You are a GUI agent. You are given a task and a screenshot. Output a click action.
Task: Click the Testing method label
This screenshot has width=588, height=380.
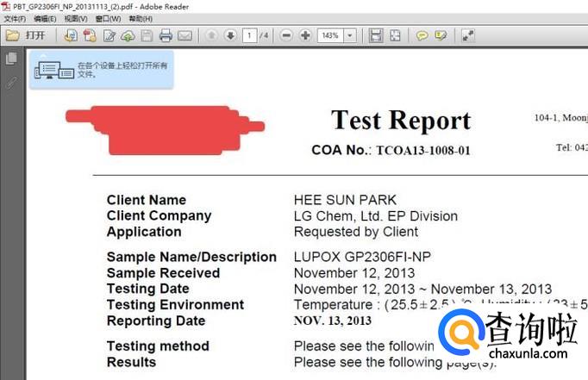(x=158, y=346)
